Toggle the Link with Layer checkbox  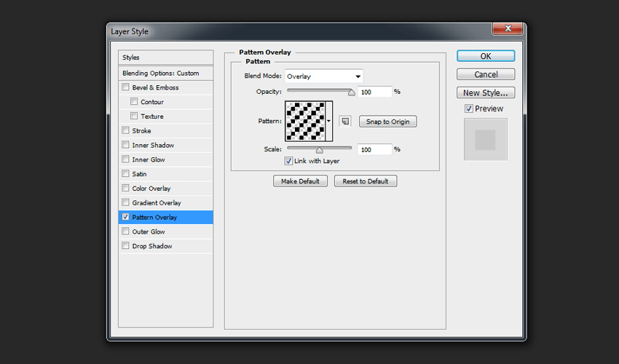click(x=289, y=161)
